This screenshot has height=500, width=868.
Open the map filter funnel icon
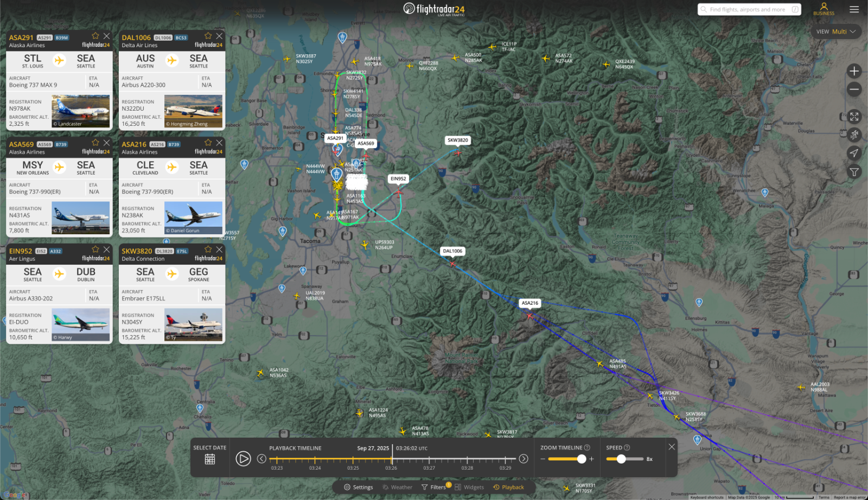854,172
